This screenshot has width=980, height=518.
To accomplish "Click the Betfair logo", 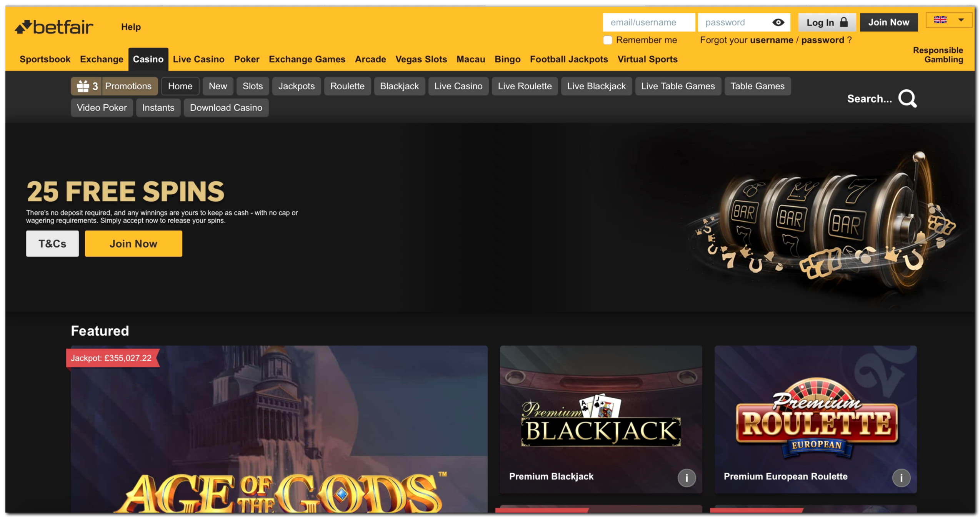I will coord(54,27).
